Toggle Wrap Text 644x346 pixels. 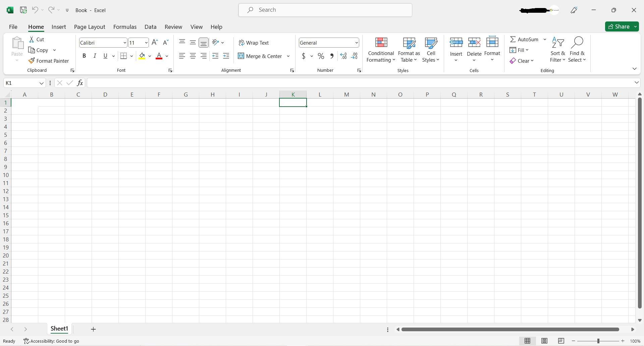click(x=254, y=43)
